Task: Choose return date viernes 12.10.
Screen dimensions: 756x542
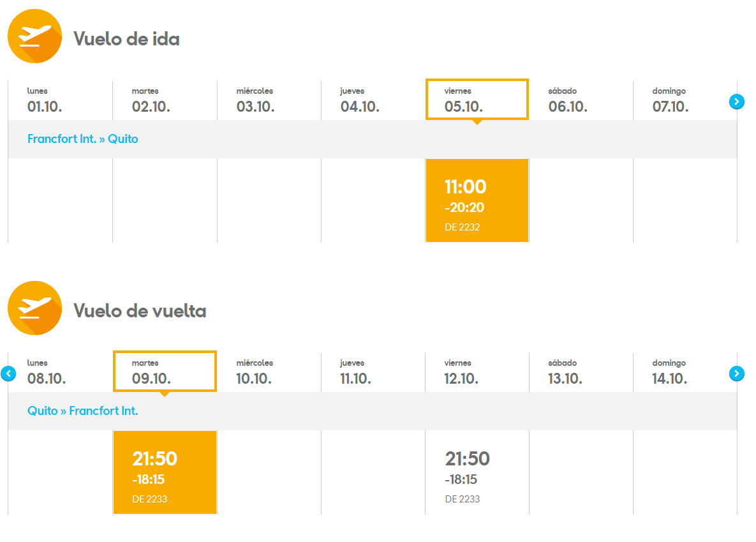Action: (477, 372)
